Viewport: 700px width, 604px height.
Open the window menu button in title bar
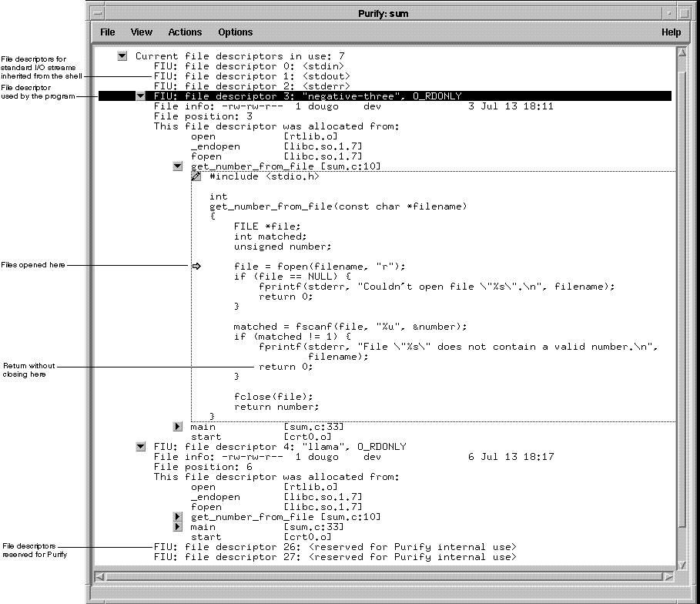(98, 13)
